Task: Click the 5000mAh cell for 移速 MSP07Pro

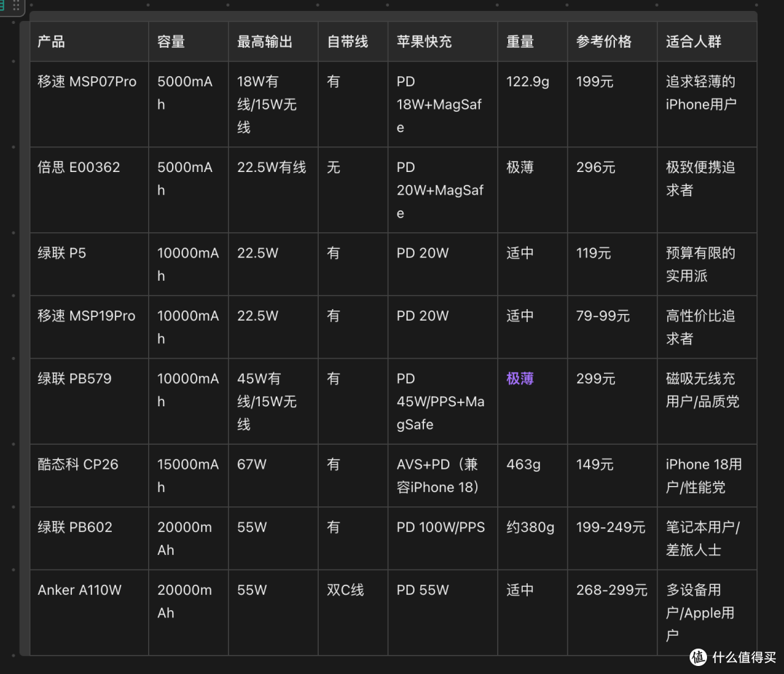Action: point(189,104)
